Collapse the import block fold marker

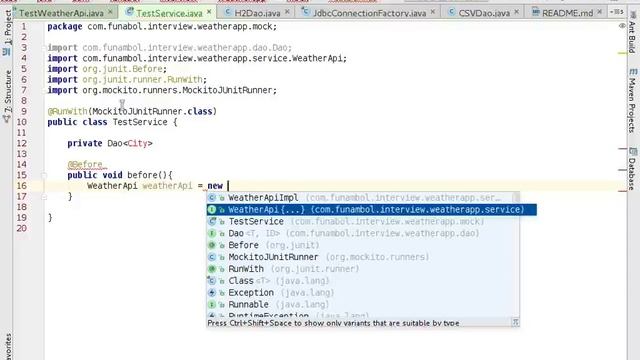click(x=44, y=48)
